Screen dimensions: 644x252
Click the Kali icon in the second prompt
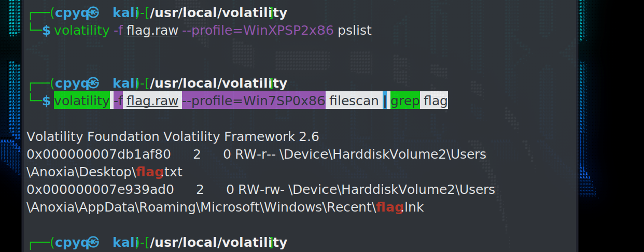pyautogui.click(x=93, y=83)
